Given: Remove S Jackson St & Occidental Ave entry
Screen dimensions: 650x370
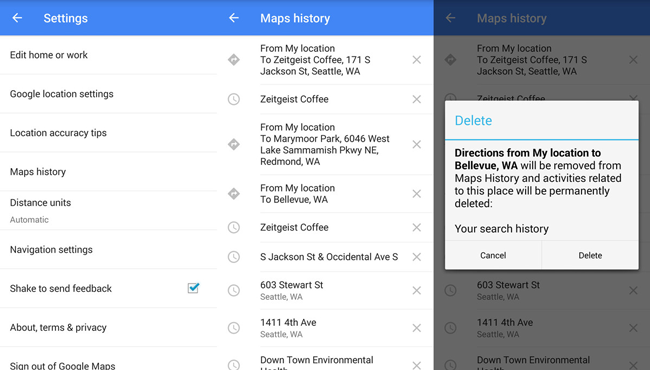Looking at the screenshot, I should (x=417, y=257).
